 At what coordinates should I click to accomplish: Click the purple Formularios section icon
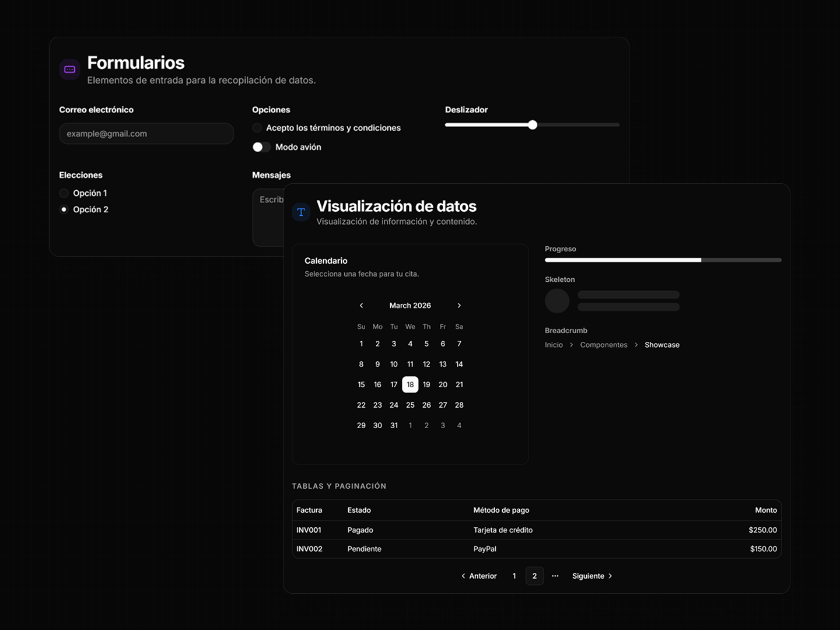[x=69, y=69]
